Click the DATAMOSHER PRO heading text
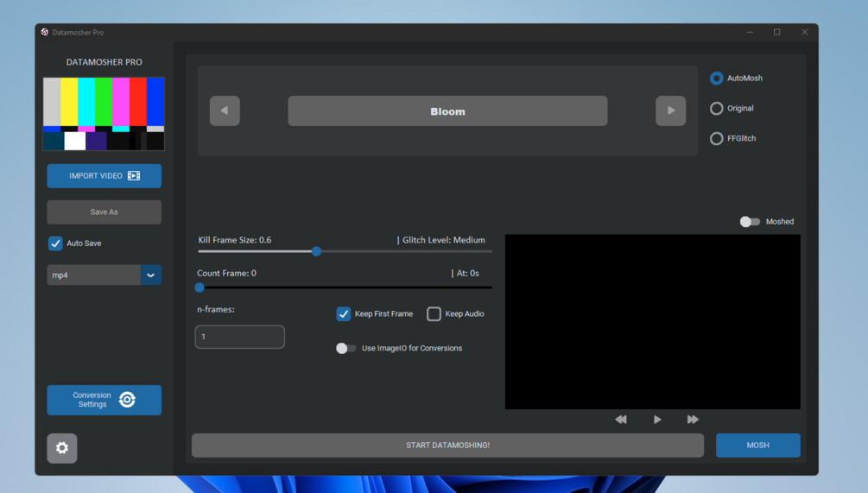Viewport: 868px width, 493px height. coord(104,62)
